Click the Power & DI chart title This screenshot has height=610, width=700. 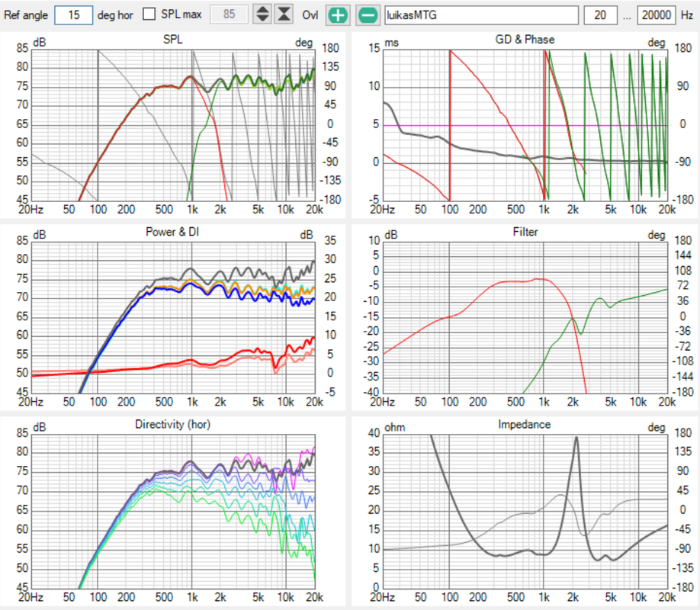(172, 232)
